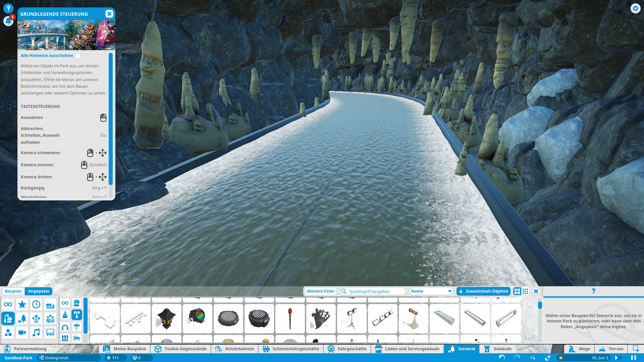Click the music note category icon
The image size is (644, 362).
(36, 333)
